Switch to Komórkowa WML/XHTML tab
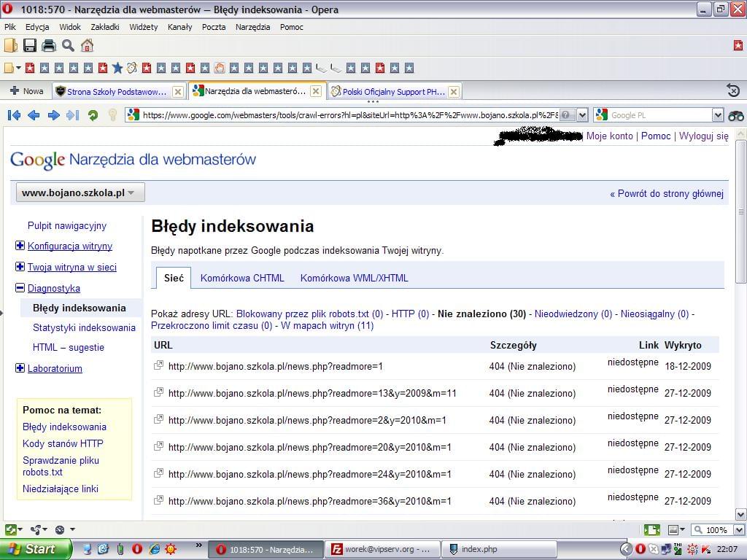The image size is (747, 560). tap(354, 278)
